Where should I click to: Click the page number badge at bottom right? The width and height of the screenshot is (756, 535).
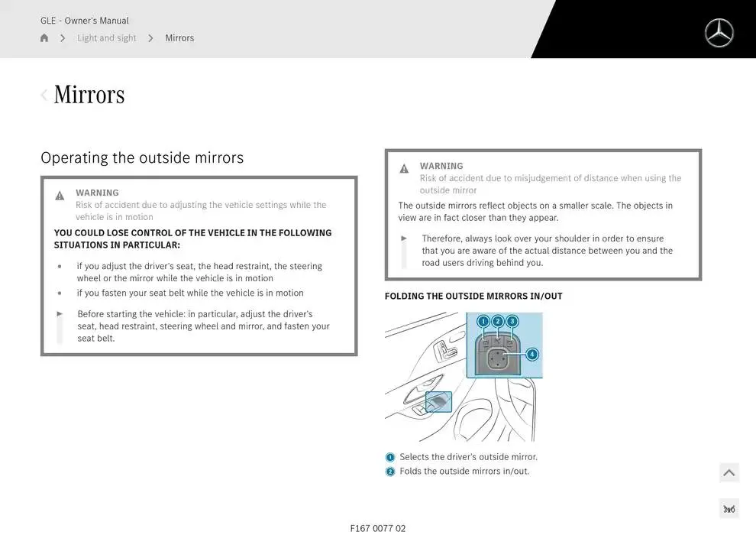(729, 509)
